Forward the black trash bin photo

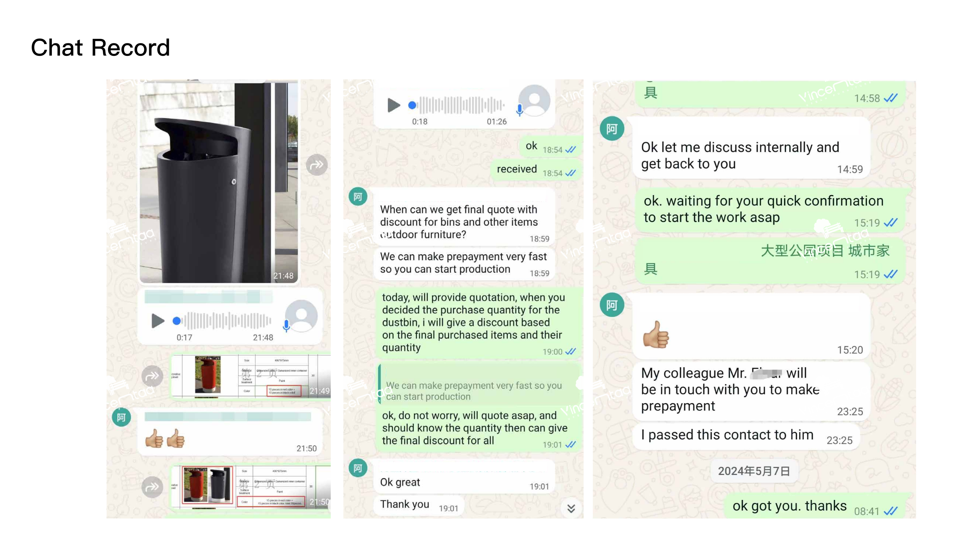(316, 165)
